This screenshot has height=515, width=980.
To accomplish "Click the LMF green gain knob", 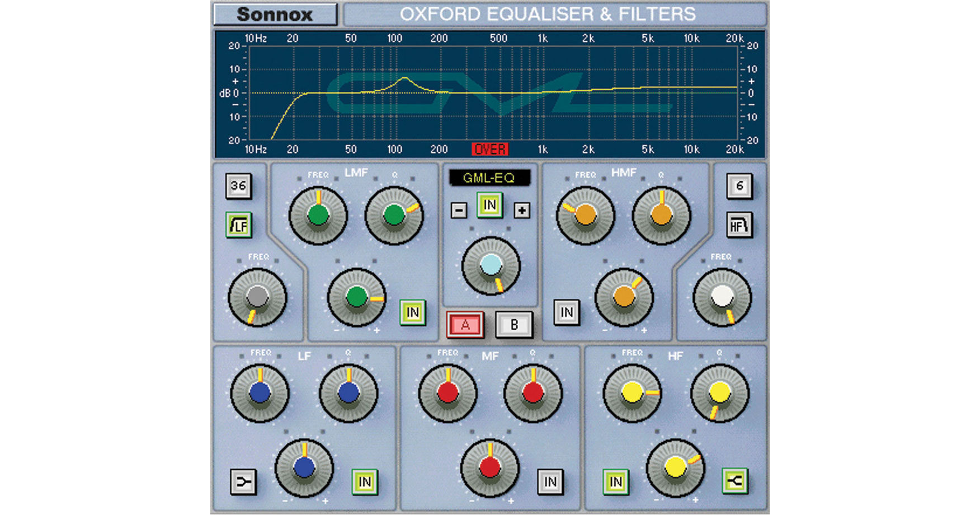I will [x=356, y=297].
